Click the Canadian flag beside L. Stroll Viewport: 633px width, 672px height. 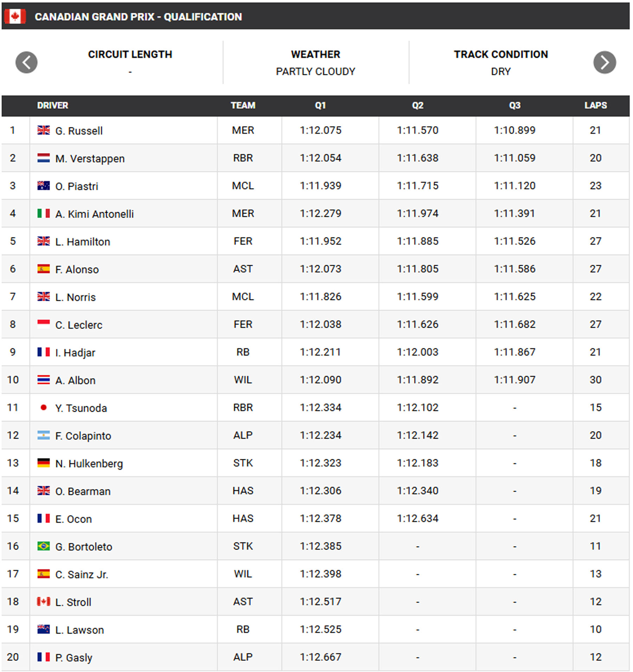pos(44,602)
